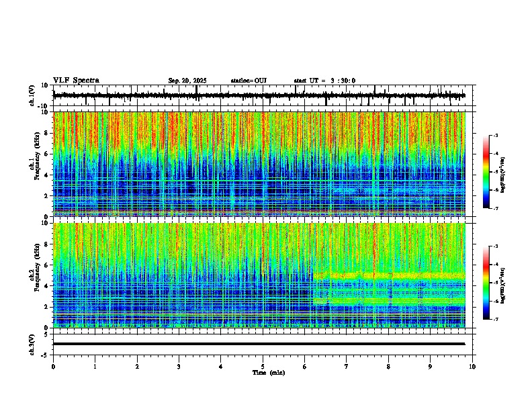Click the ch.2 color scale bar
This screenshot has width=532, height=411.
click(486, 283)
